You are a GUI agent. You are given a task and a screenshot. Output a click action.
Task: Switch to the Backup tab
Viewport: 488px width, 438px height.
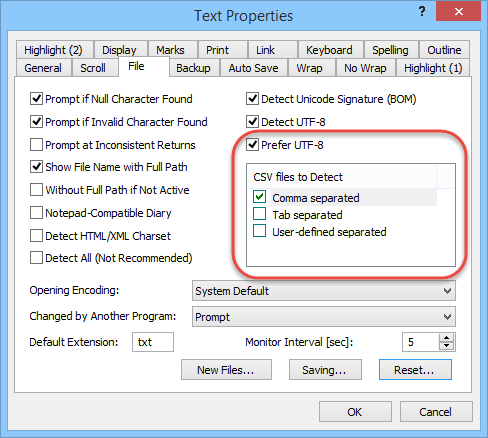(x=193, y=68)
